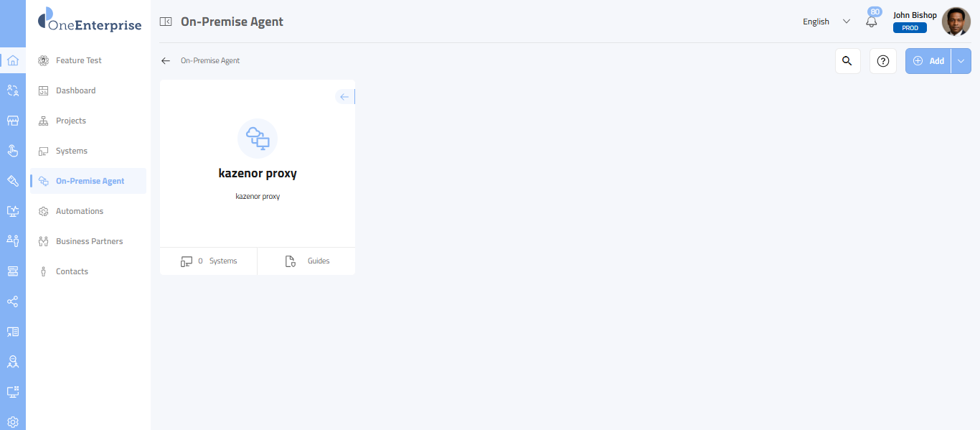Open the English language dropdown

(826, 22)
